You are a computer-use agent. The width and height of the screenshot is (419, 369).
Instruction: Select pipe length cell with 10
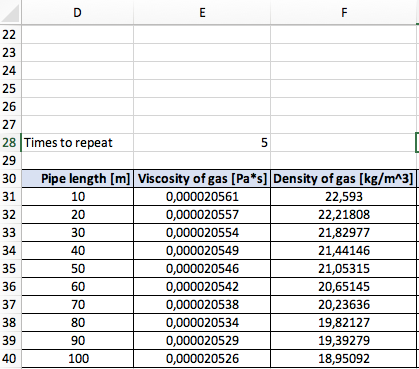click(x=77, y=197)
